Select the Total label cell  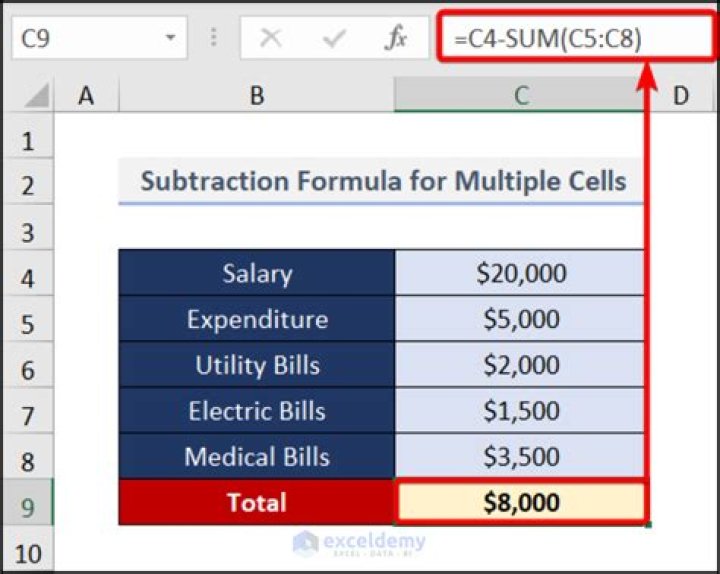pyautogui.click(x=257, y=502)
